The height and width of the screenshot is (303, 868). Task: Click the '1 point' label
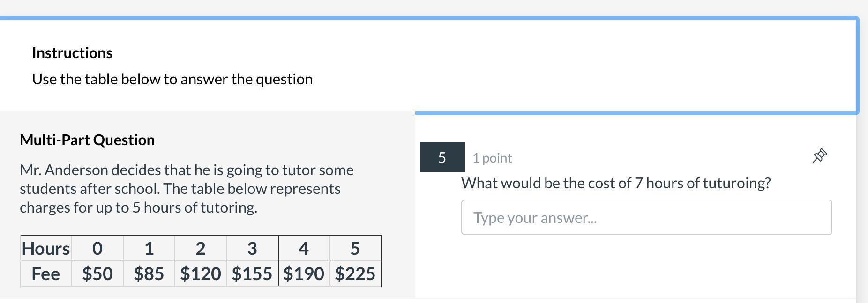(492, 158)
